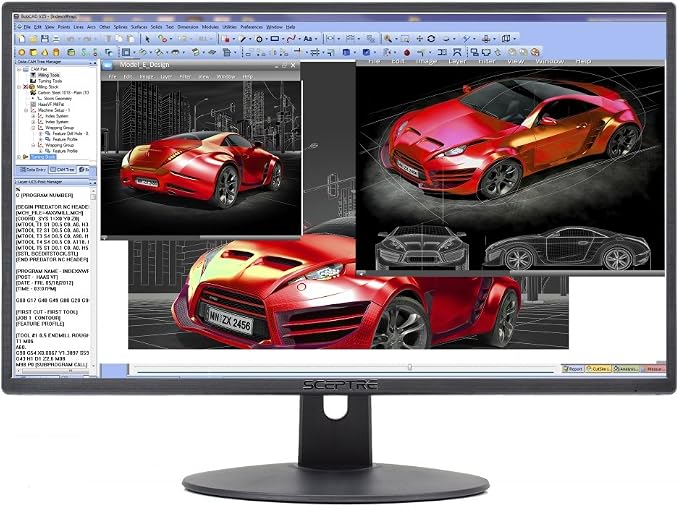Activate the Aa text tool
Image resolution: width=679 pixels, height=507 pixels.
point(308,39)
